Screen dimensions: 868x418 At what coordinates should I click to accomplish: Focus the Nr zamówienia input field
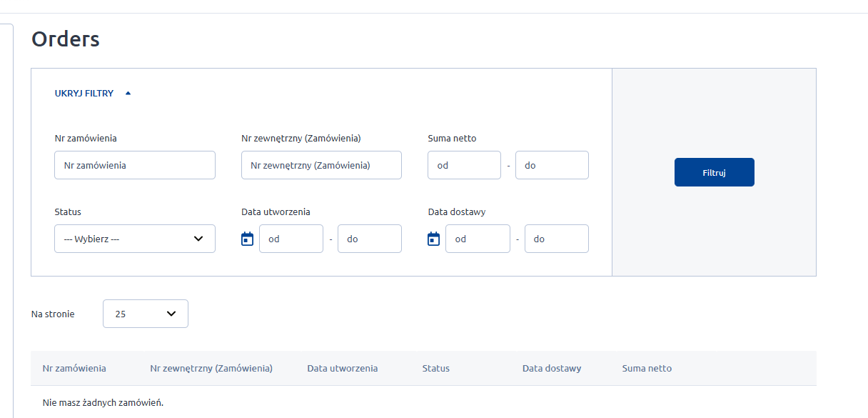click(135, 165)
